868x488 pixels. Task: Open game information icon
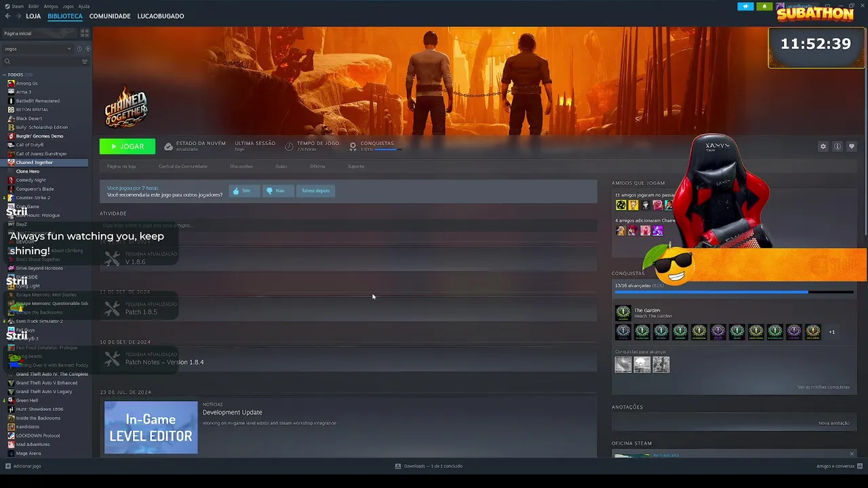[837, 146]
